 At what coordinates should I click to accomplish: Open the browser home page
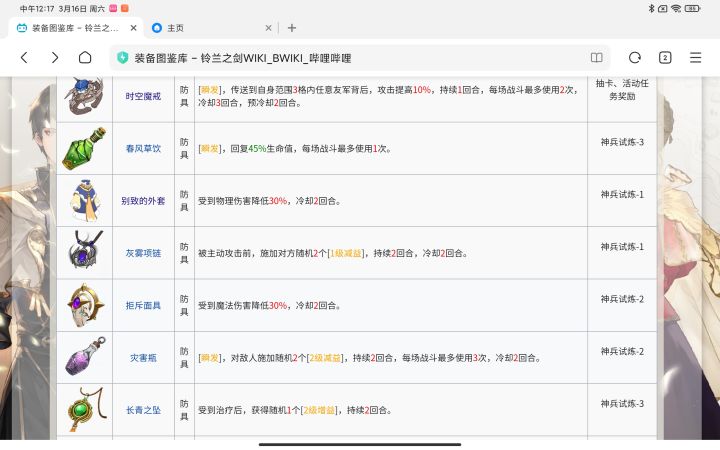[85, 58]
